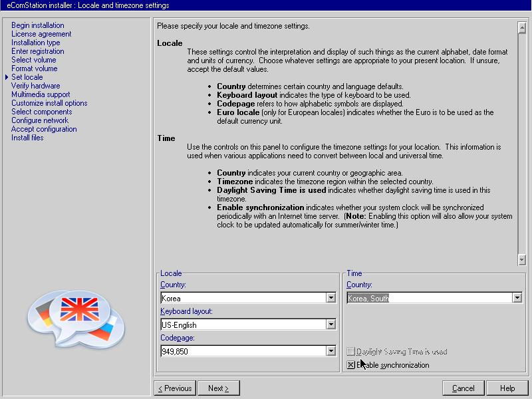532x399 pixels.
Task: Click 'Keyboard layout' bold bullet text
Action: 247,95
